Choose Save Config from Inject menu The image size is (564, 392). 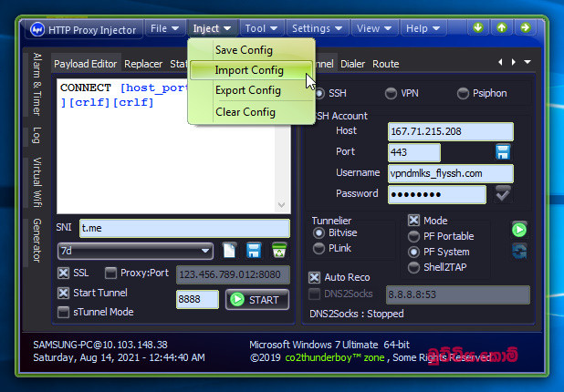252,50
